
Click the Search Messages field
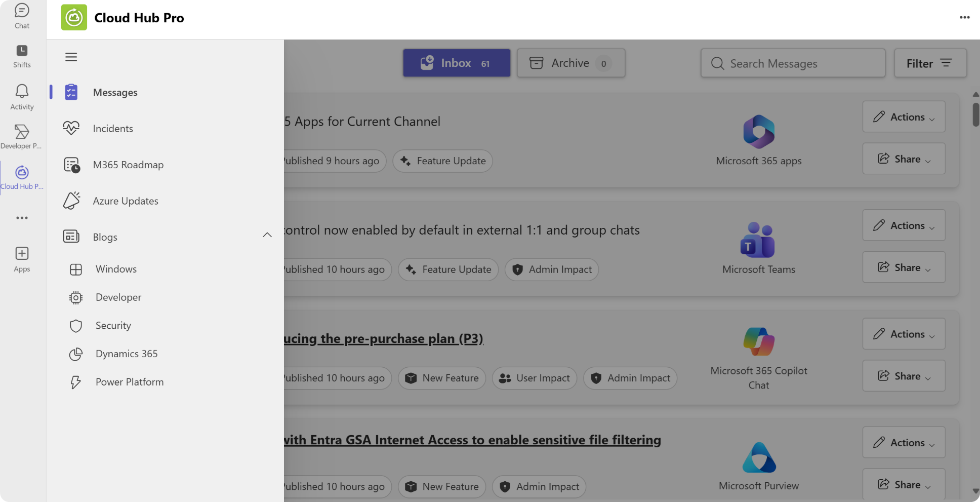tap(793, 63)
